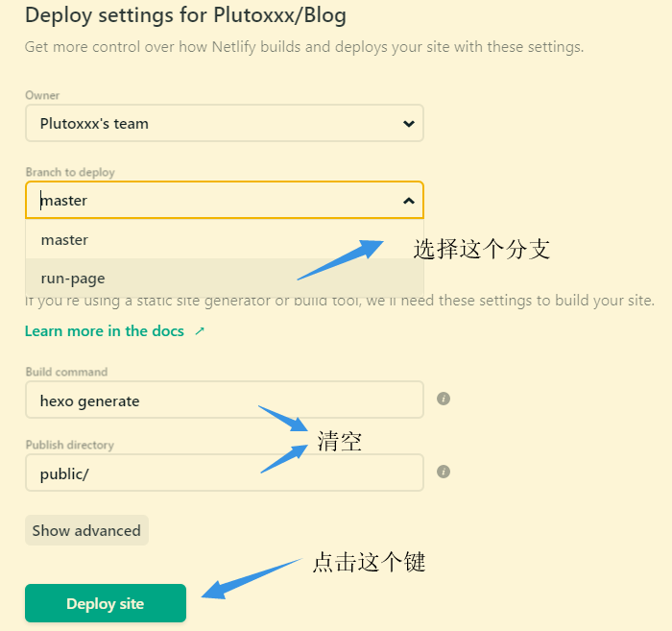Image resolution: width=672 pixels, height=631 pixels.
Task: Select the master branch option in the list
Action: point(64,240)
